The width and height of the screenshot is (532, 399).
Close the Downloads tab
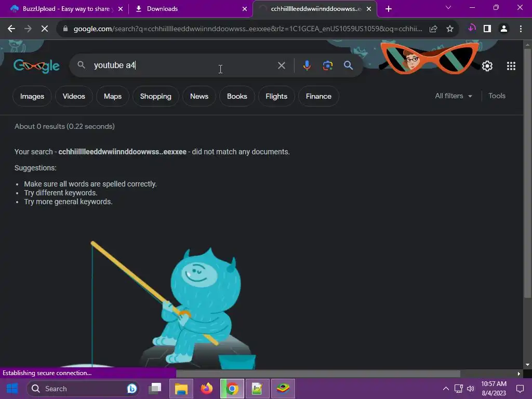245,9
